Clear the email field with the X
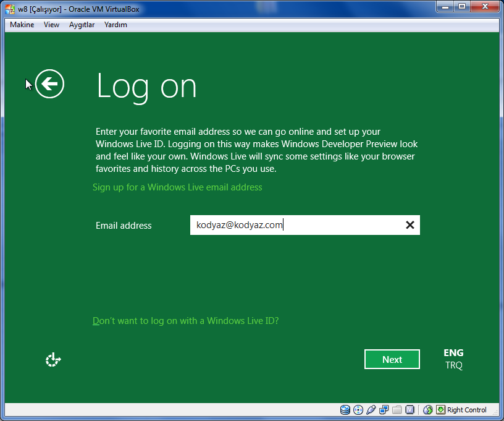The image size is (504, 421). click(410, 225)
